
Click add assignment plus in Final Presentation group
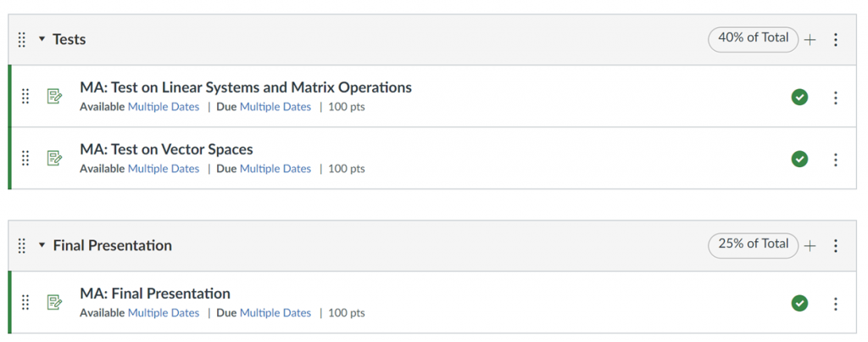point(810,246)
